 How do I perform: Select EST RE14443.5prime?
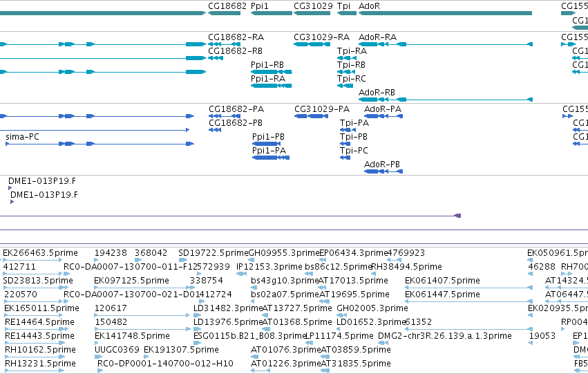click(34, 344)
